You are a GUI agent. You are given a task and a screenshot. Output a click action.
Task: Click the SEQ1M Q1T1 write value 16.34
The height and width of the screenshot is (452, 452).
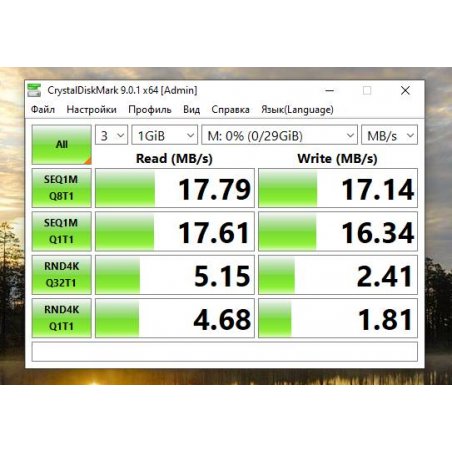click(x=338, y=231)
